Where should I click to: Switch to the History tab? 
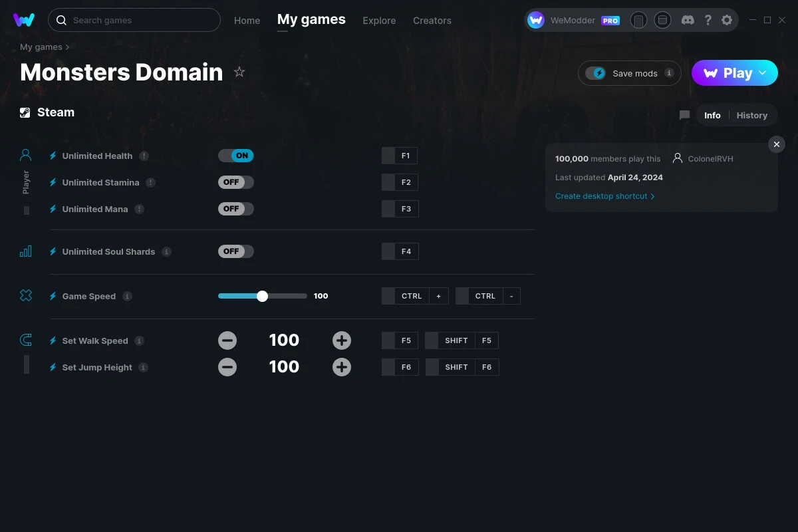click(x=751, y=115)
